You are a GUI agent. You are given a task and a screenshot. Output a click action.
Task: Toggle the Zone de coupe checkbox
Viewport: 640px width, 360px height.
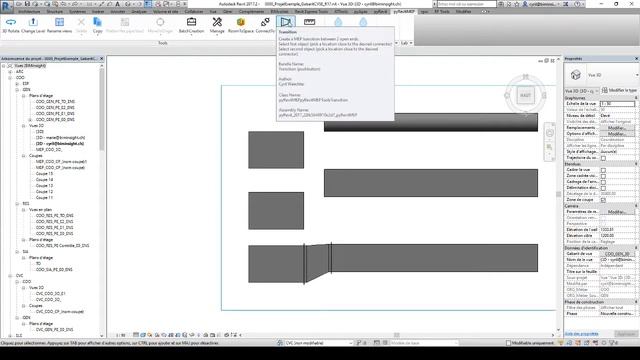[x=603, y=200]
